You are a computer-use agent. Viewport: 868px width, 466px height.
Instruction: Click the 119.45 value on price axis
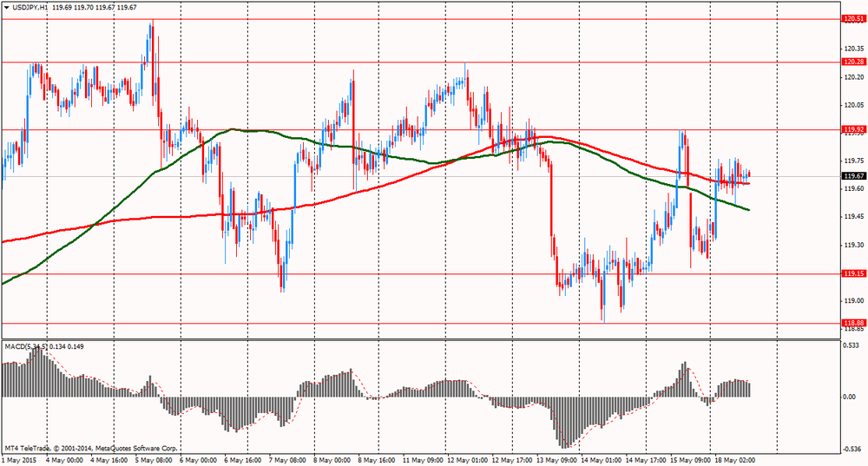(854, 216)
